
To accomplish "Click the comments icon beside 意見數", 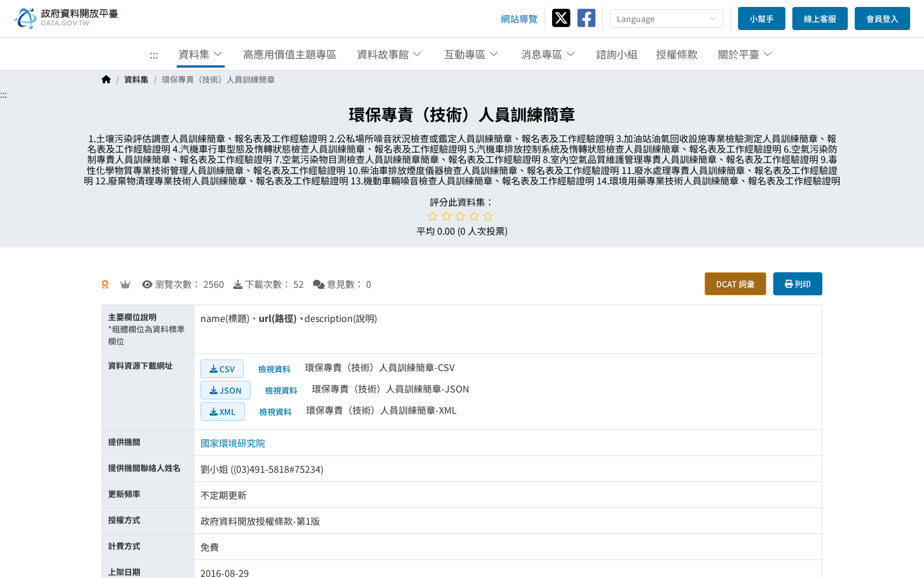I will pos(319,284).
